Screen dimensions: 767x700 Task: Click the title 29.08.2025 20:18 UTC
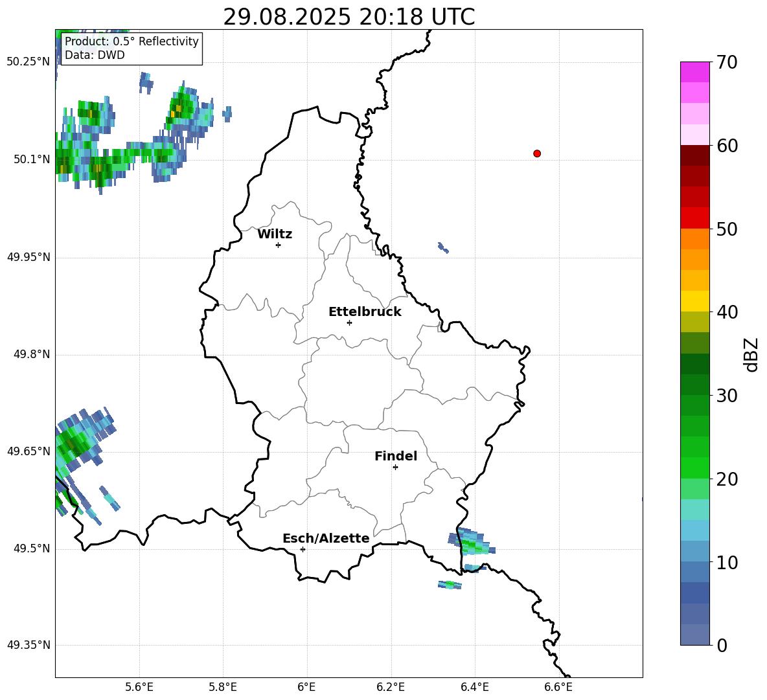tap(349, 17)
